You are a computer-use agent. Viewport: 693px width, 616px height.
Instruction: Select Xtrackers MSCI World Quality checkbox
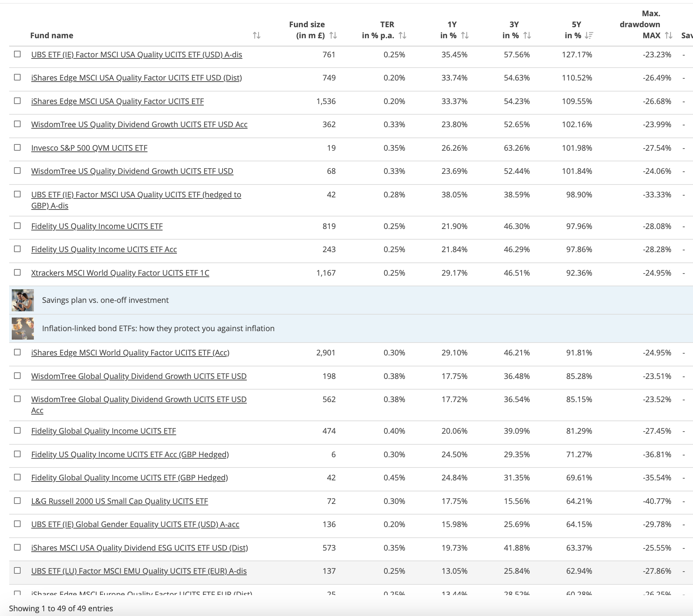[17, 272]
